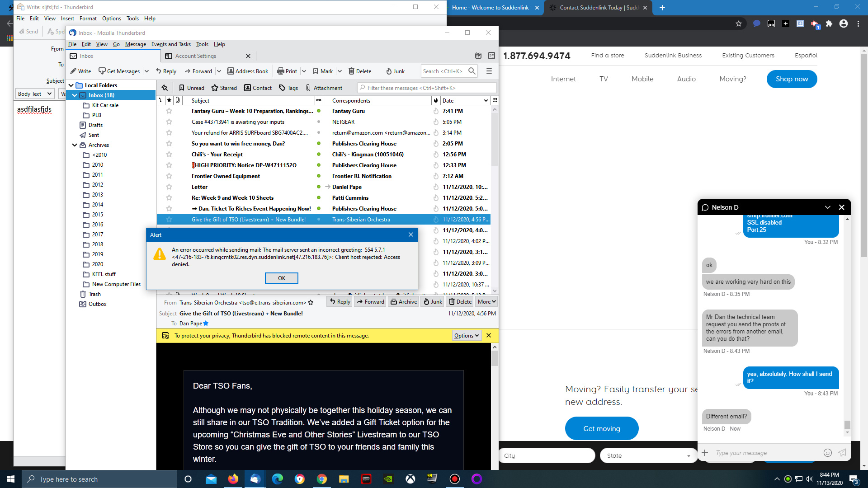
Task: Open the Print dropdown arrow
Action: 304,71
